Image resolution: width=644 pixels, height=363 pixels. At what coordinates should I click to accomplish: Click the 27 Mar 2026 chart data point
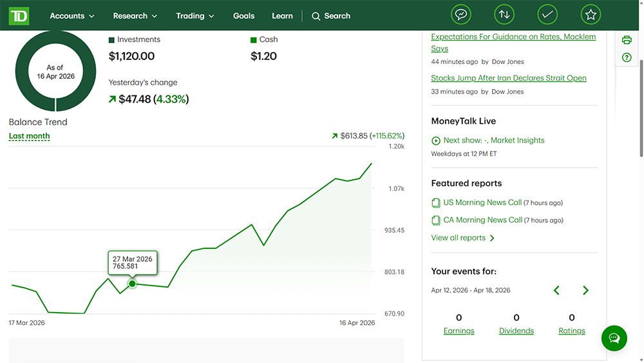(132, 284)
